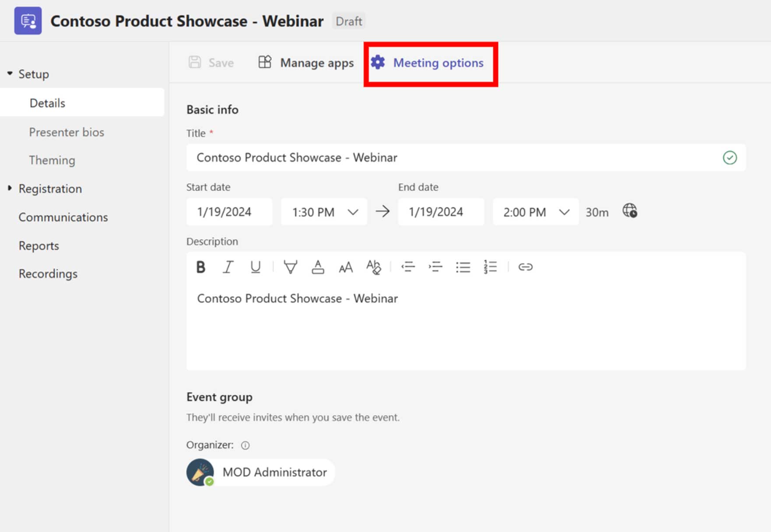Click the Start date field
The height and width of the screenshot is (532, 771).
(229, 212)
